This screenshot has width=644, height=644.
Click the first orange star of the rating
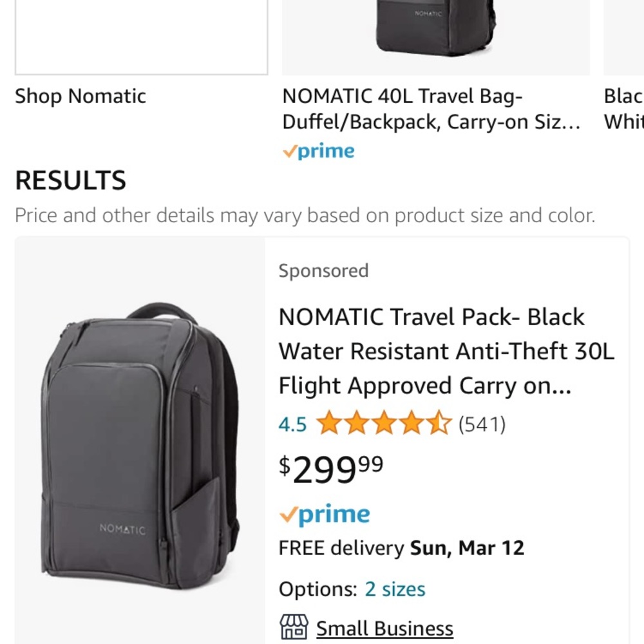point(330,423)
